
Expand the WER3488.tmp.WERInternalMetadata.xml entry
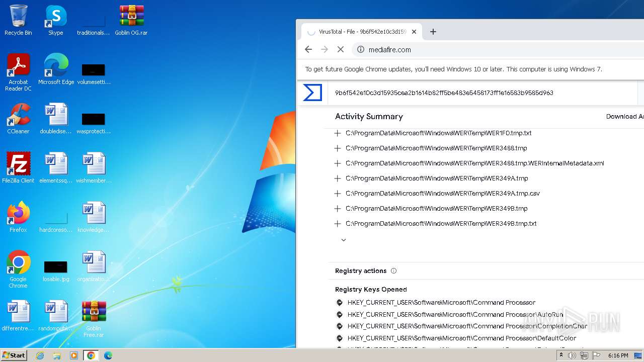tap(338, 163)
